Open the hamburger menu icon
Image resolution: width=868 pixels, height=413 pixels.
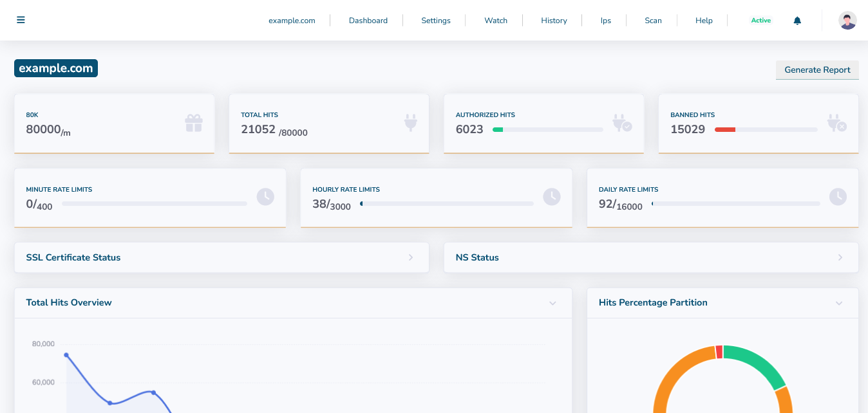[x=21, y=20]
